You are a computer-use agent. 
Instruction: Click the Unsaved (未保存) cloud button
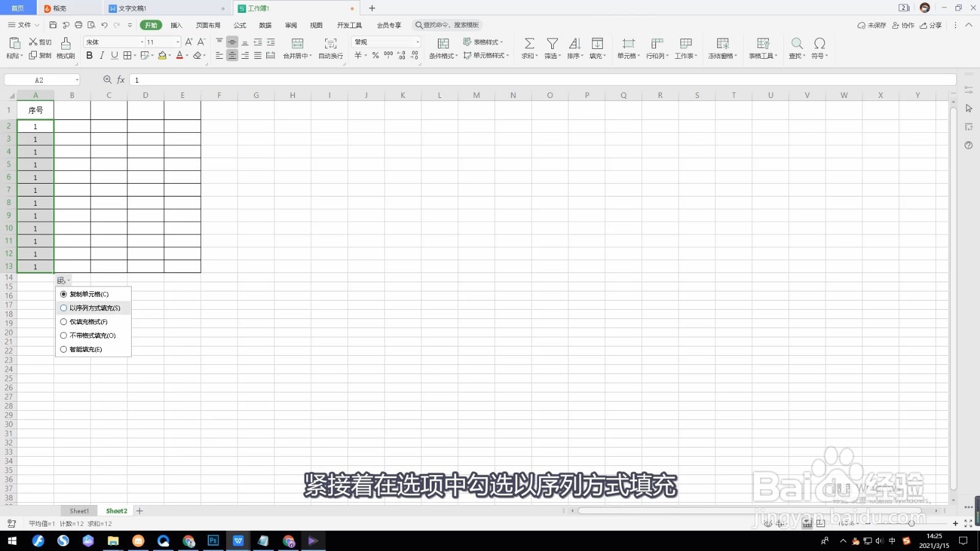click(872, 25)
